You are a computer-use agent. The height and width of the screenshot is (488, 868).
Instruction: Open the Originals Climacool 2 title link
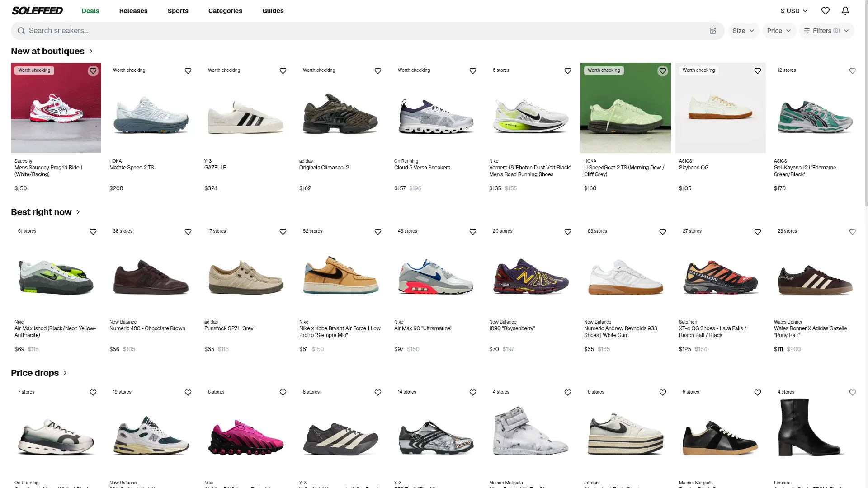pos(324,168)
